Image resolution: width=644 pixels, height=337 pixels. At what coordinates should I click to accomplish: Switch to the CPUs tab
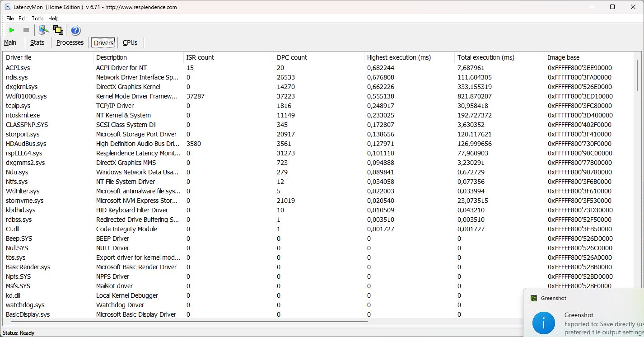click(130, 42)
